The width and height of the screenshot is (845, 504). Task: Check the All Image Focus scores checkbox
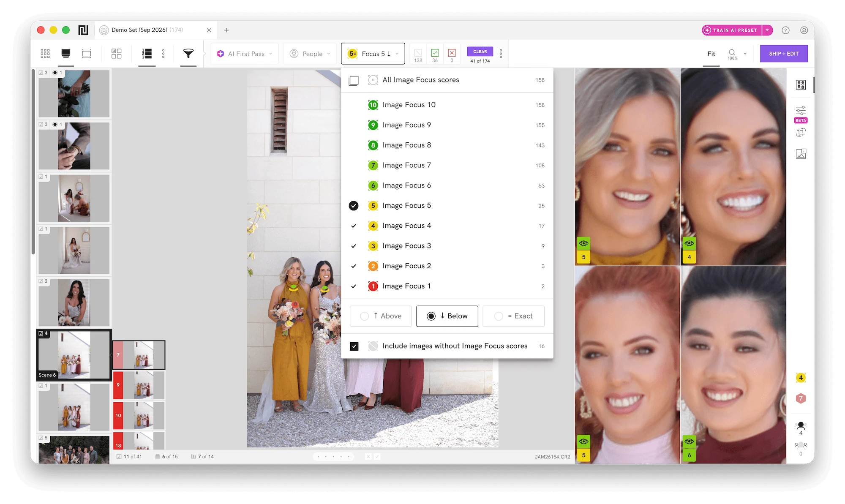[x=354, y=80]
